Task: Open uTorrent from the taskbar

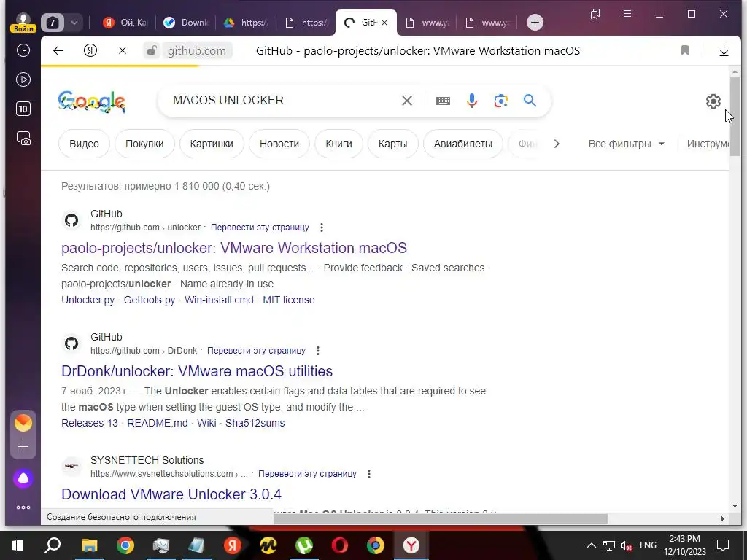Action: point(304,545)
